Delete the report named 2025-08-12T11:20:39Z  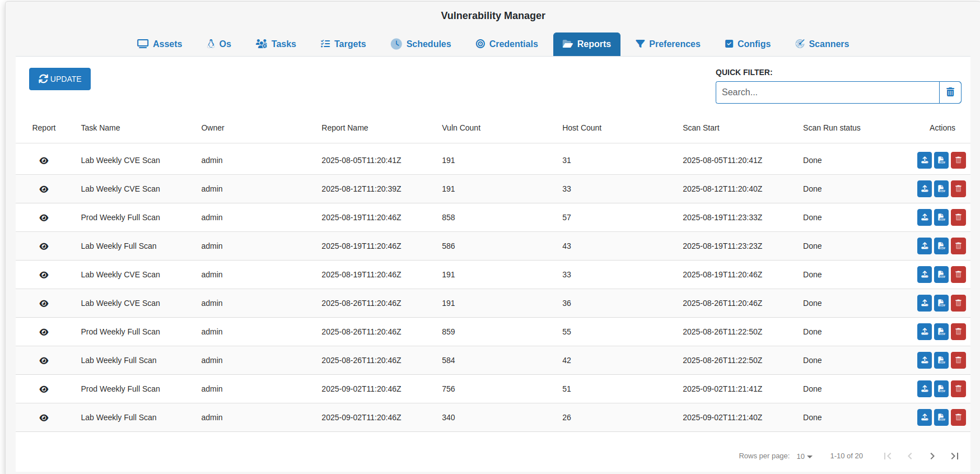(x=958, y=189)
